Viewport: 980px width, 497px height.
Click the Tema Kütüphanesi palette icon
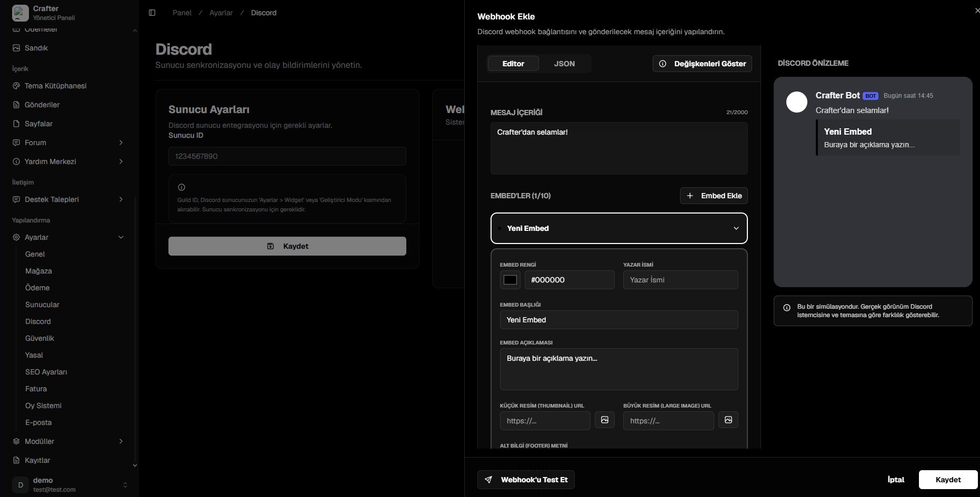pyautogui.click(x=16, y=86)
